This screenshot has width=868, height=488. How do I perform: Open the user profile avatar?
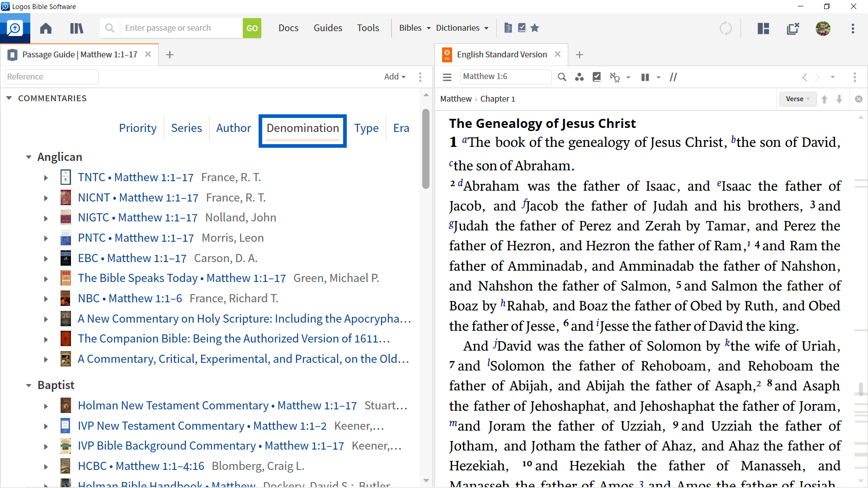point(823,28)
